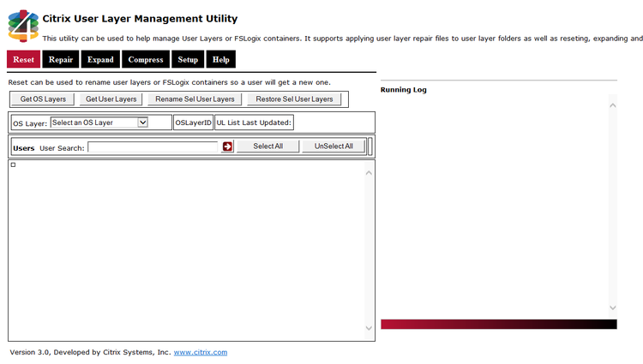
Task: Click the Citrix app logo icon
Action: pos(23,26)
